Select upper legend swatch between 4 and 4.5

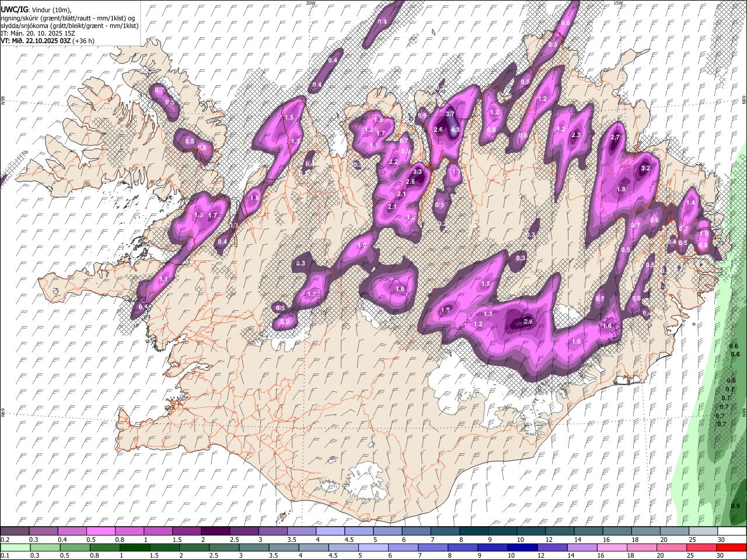(330, 531)
